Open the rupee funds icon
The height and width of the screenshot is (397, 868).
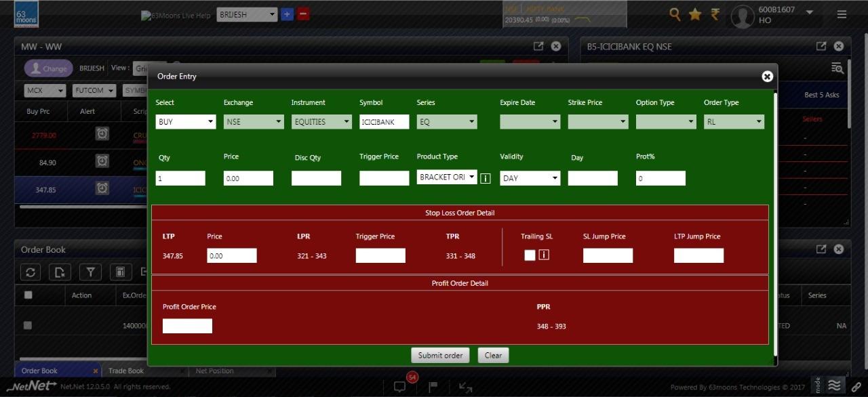715,14
